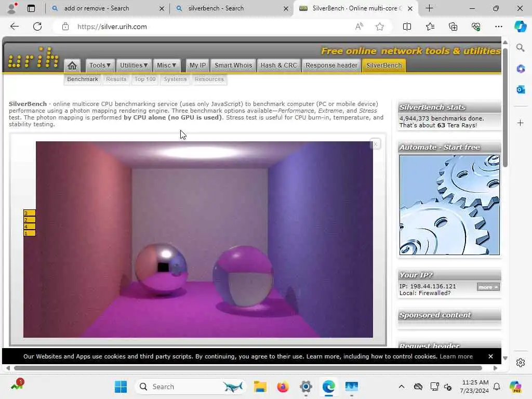The image size is (532, 399).
Task: Open Settings from the taskbar
Action: click(305, 387)
